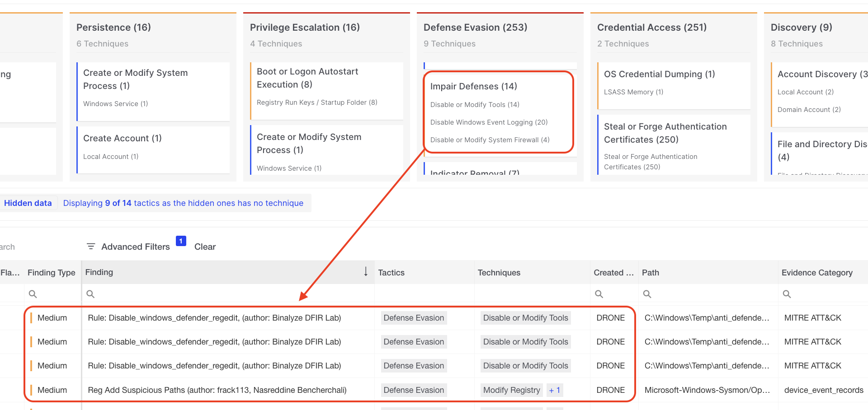Click the Finding column sort arrow
This screenshot has width=868, height=410.
(x=366, y=272)
